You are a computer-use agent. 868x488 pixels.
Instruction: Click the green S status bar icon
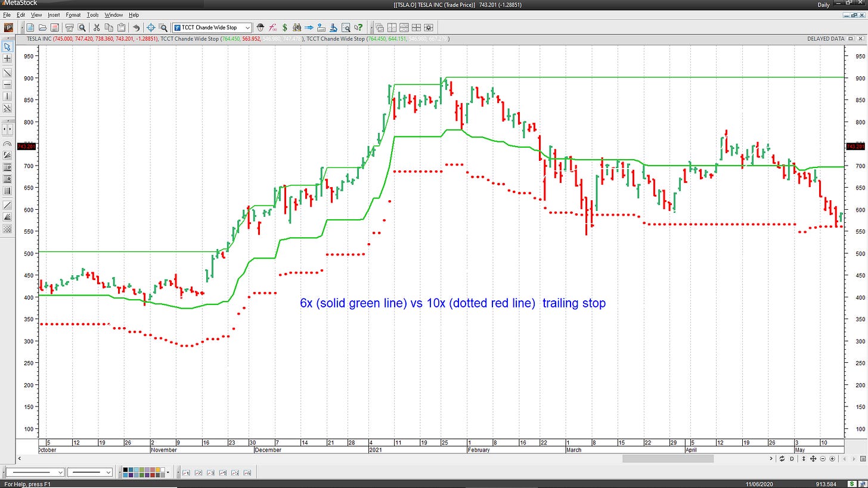[852, 483]
